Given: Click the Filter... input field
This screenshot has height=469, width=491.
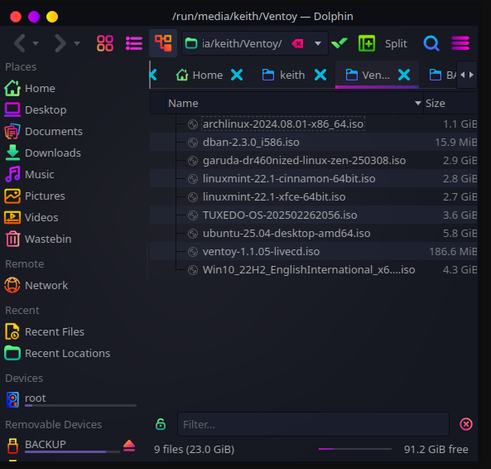Looking at the screenshot, I should [313, 424].
